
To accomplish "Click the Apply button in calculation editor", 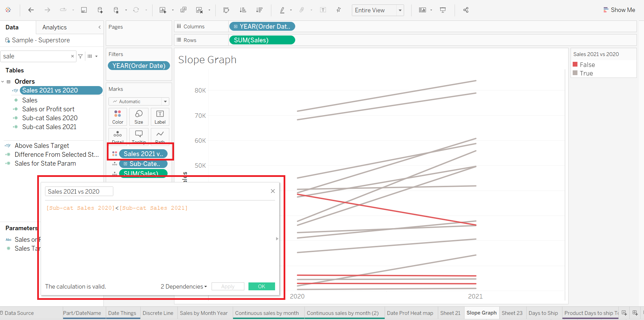I will (228, 287).
